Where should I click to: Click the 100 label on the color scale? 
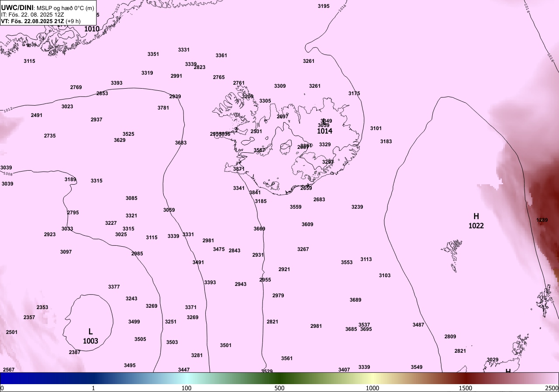point(186,388)
